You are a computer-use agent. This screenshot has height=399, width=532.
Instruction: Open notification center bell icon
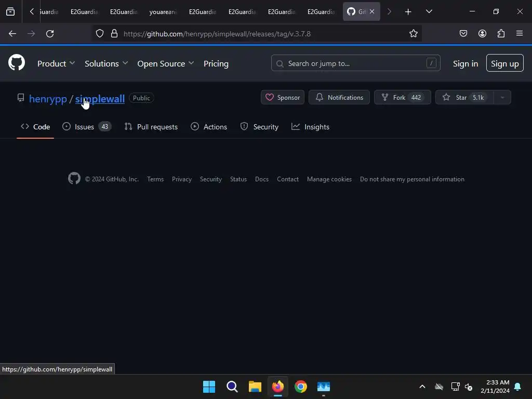[518, 387]
